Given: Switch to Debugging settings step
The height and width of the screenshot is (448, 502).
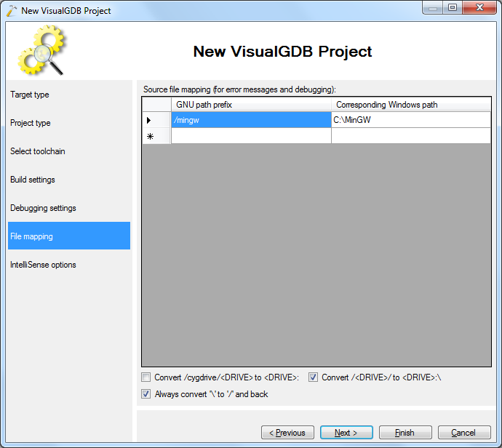Looking at the screenshot, I should click(69, 208).
